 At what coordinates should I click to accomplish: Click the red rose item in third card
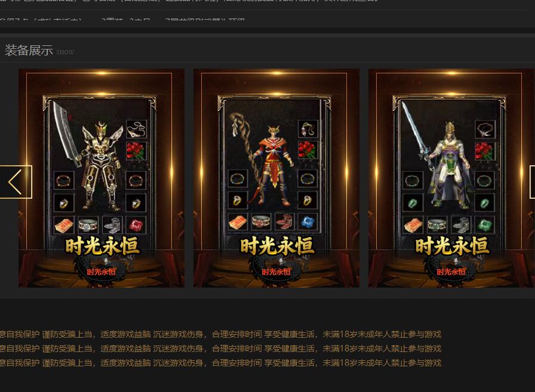pos(484,150)
